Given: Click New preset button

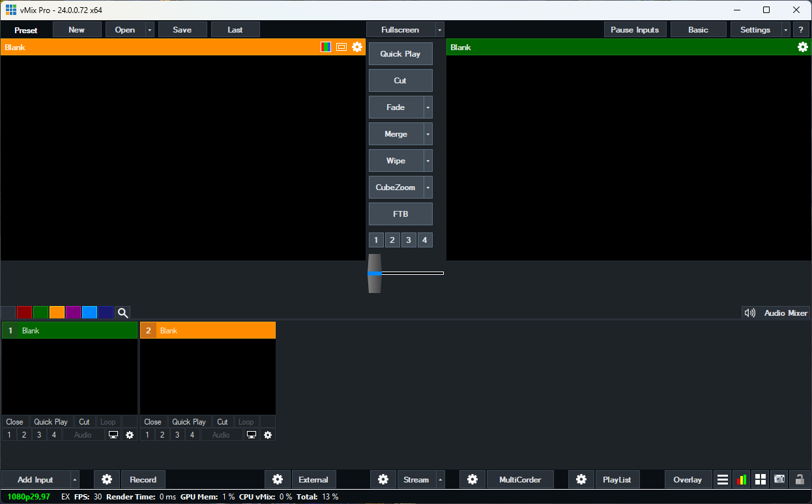Looking at the screenshot, I should [x=77, y=29].
